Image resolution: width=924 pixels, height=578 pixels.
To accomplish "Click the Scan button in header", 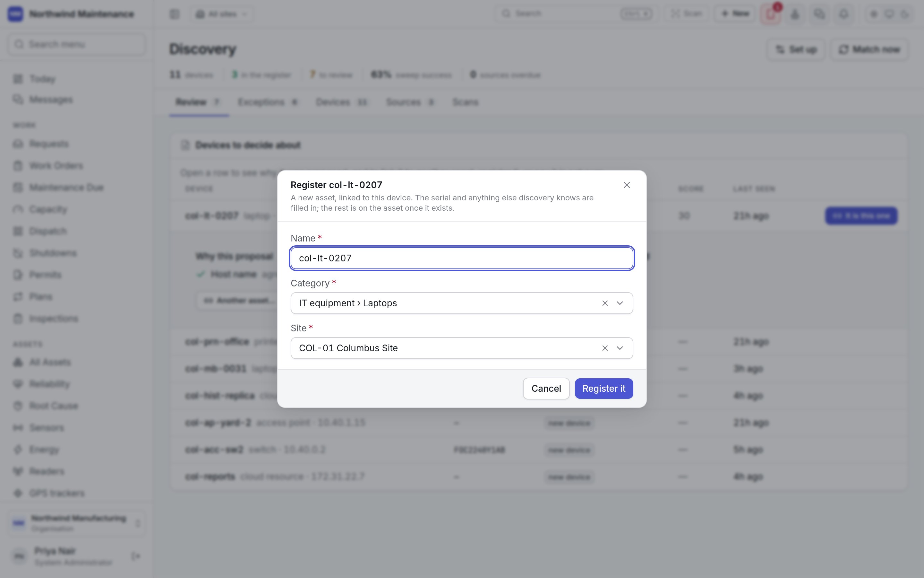I will coord(687,14).
